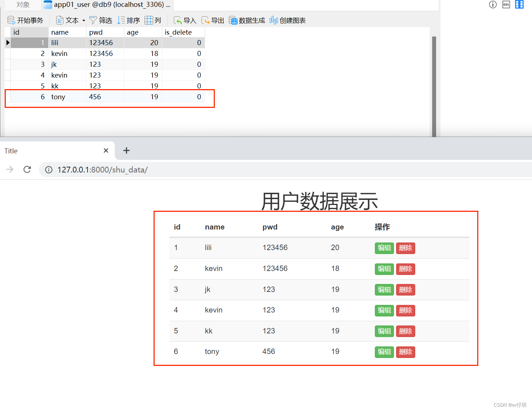Click the 排序 sort icon

point(121,20)
